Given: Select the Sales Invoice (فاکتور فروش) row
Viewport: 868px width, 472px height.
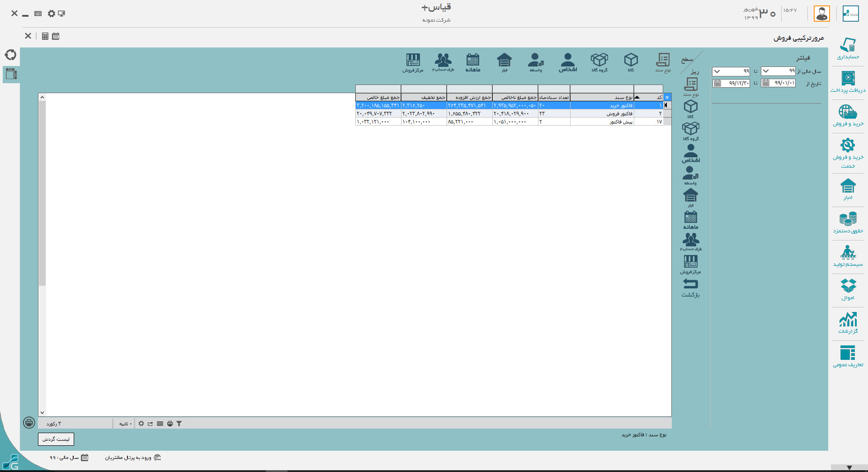Looking at the screenshot, I should [509, 113].
